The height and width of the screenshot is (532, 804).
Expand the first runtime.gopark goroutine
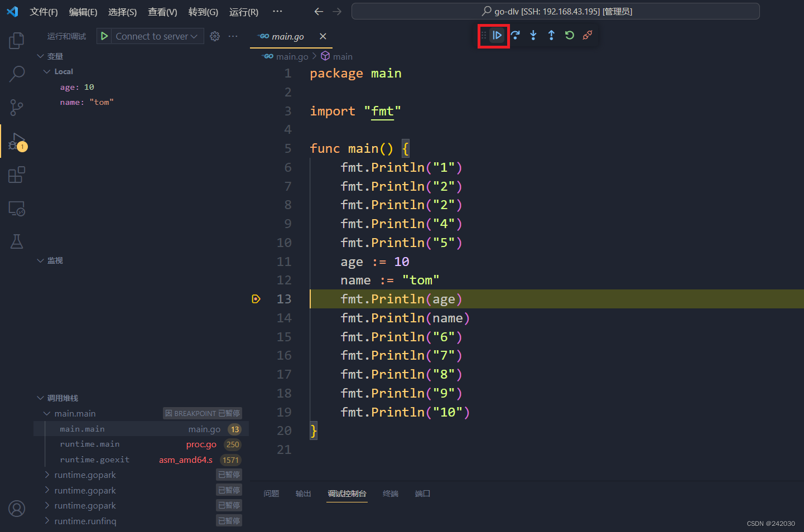click(x=47, y=475)
